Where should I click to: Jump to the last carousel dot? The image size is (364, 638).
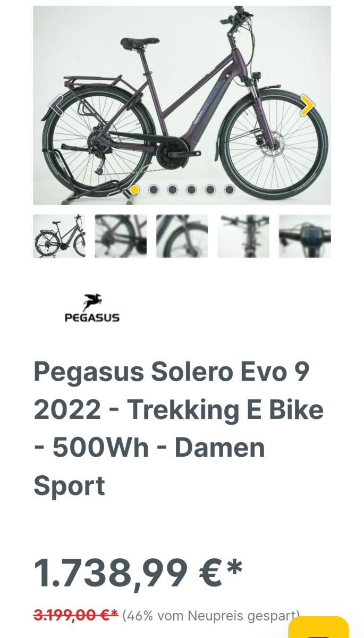point(229,190)
